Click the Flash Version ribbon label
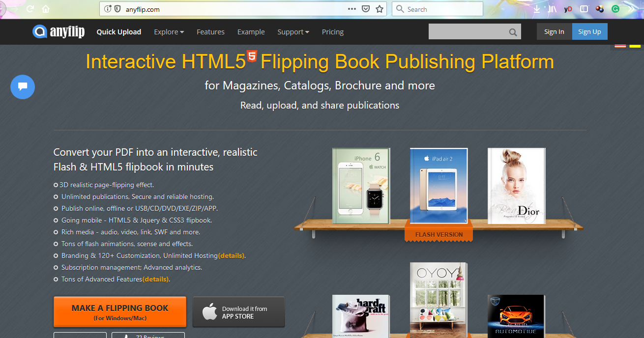 tap(439, 234)
